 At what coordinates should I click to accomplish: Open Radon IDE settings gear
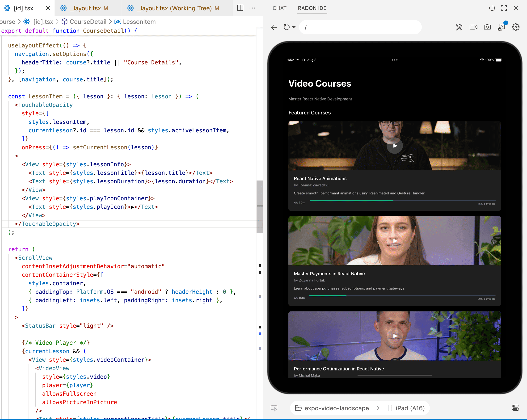[x=515, y=27]
